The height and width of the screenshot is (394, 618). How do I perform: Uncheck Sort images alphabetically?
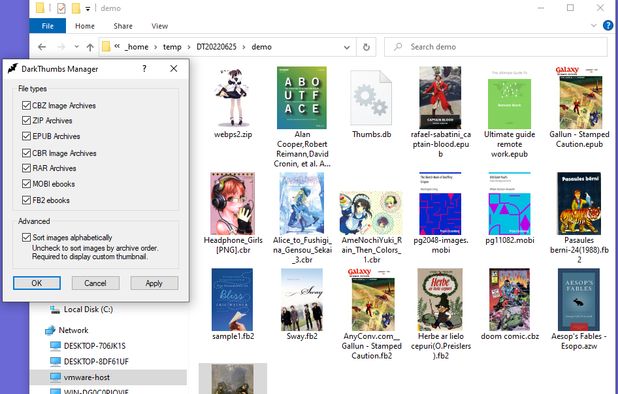[x=26, y=237]
